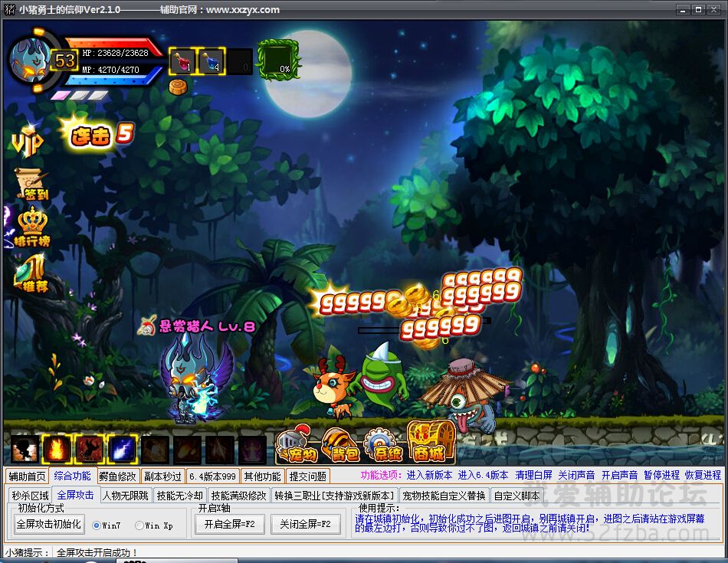Click the sixth dimmed skill slot
The width and height of the screenshot is (728, 563).
[188, 450]
